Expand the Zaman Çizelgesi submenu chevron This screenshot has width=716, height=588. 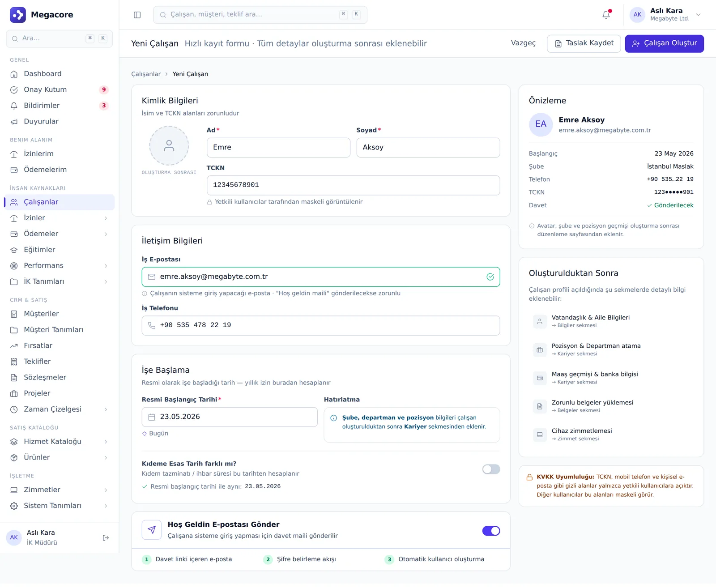(106, 409)
